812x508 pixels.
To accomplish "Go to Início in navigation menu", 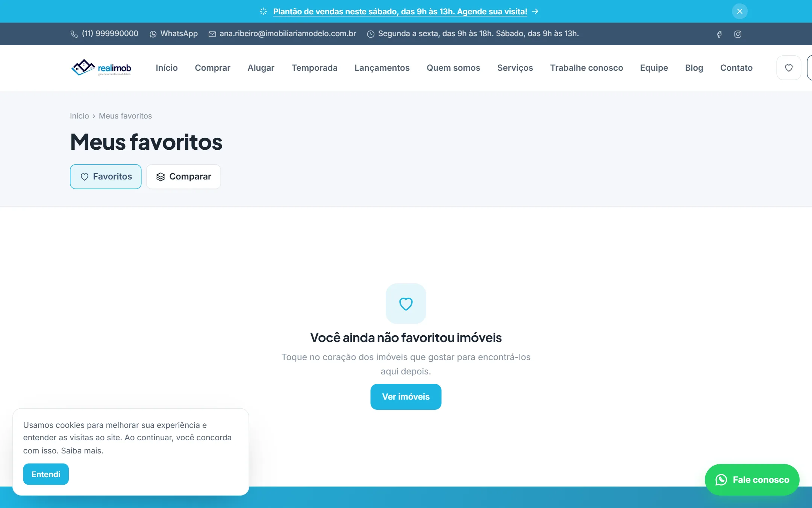I will (167, 68).
